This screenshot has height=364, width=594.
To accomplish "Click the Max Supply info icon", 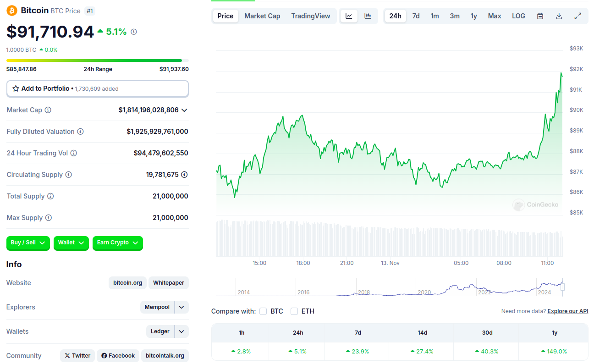I will [49, 218].
